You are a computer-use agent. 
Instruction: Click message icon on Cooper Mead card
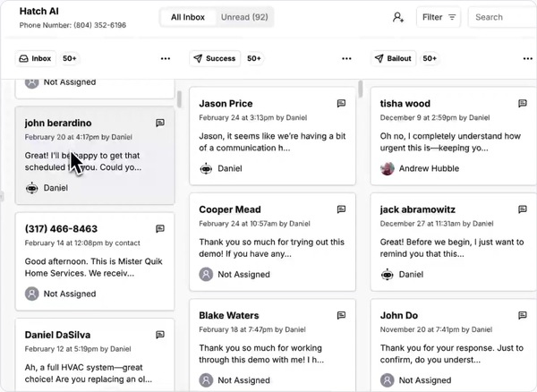pyautogui.click(x=341, y=209)
